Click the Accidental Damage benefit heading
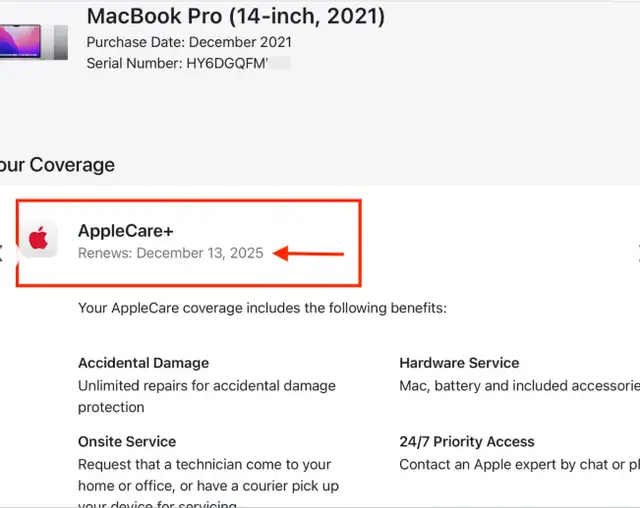The height and width of the screenshot is (508, 640). pos(143,363)
